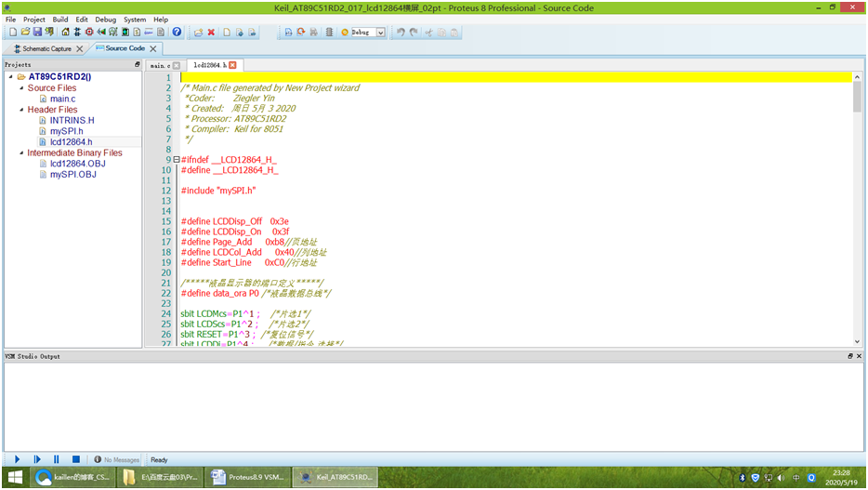Screen dimensions: 868x490
Task: Collapse the Source Files folder
Action: tap(21, 88)
